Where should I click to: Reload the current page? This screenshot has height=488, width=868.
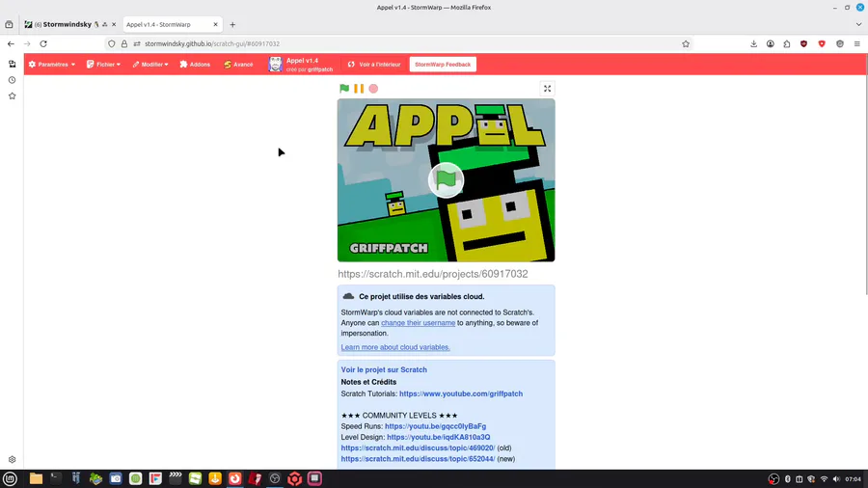tap(43, 43)
